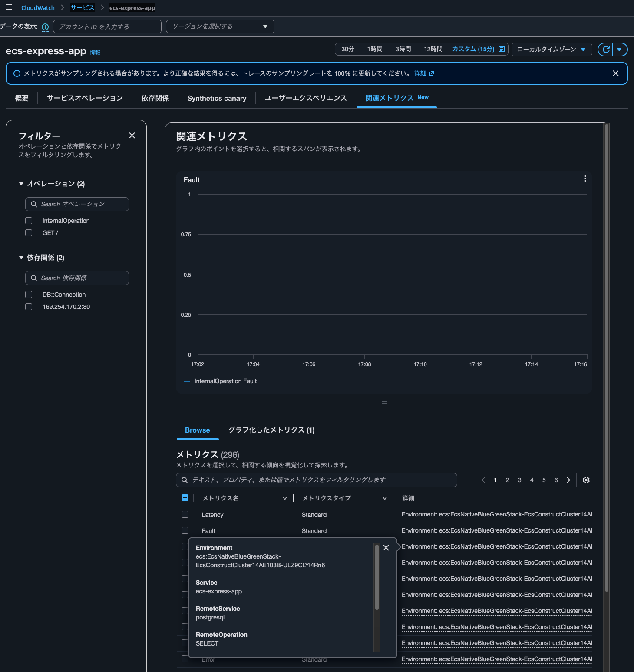Open the local timezone dropdown
This screenshot has width=634, height=672.
coord(551,50)
